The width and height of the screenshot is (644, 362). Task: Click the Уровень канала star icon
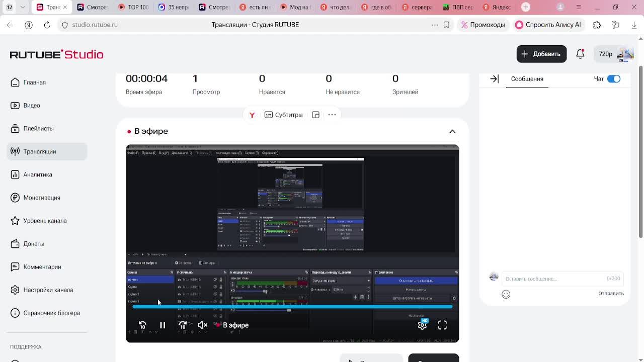click(15, 221)
